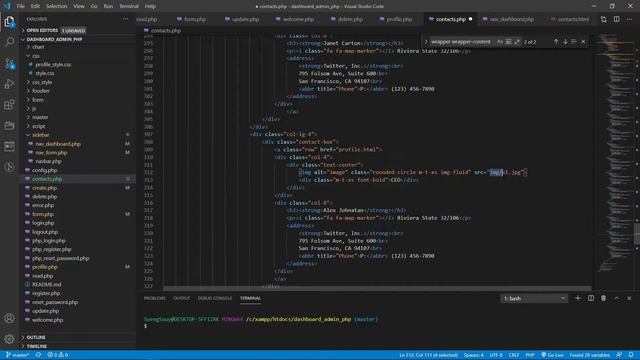This screenshot has height=360, width=640.
Task: Click UTF-8 encoding in status bar
Action: click(x=496, y=355)
